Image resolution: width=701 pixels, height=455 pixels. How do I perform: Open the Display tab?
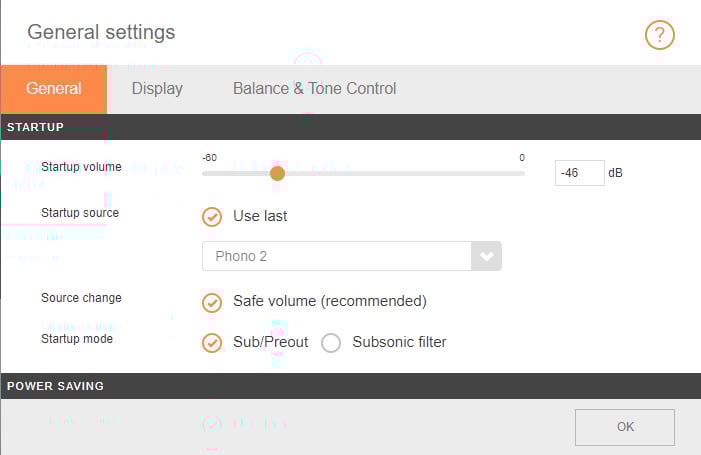[157, 89]
